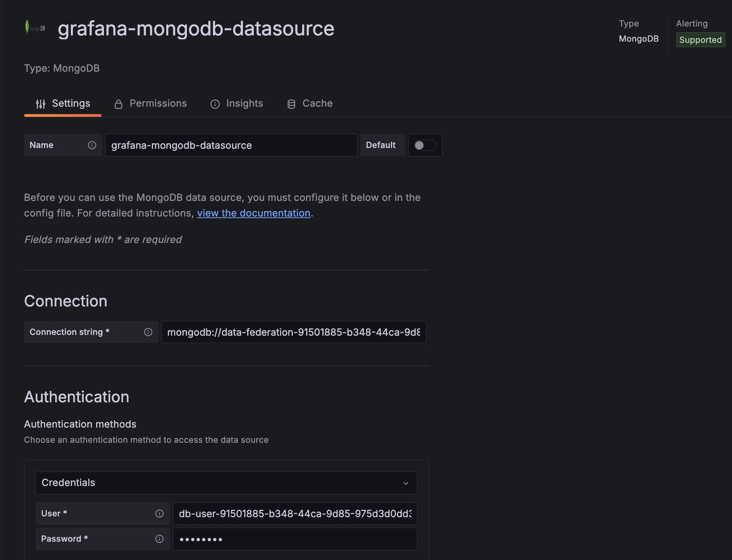The image size is (732, 560).
Task: Switch to the Cache tab
Action: pyautogui.click(x=310, y=104)
